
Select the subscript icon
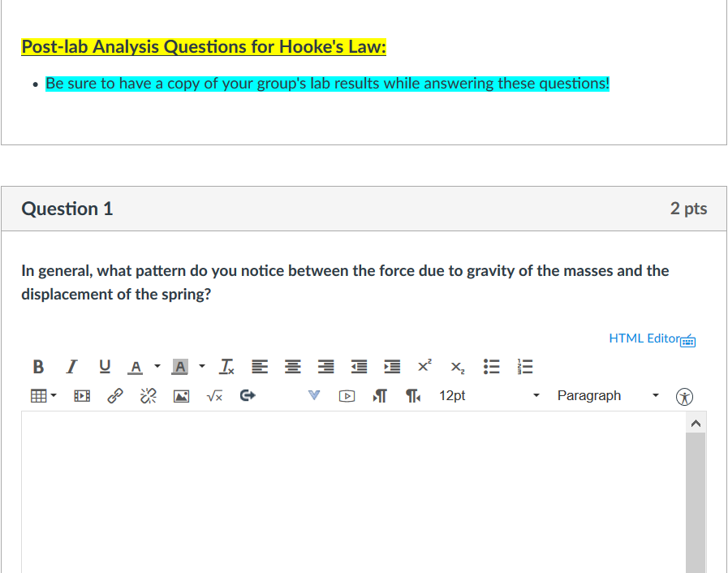coord(456,368)
